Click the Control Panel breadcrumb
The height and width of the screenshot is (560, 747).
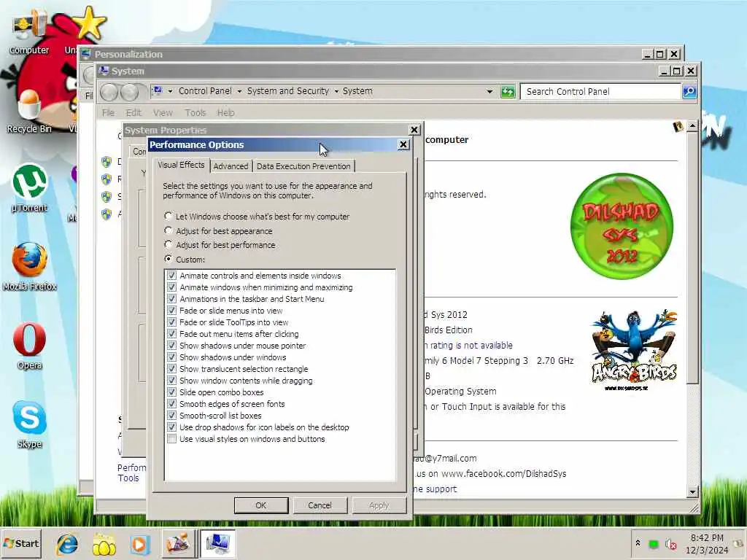205,91
